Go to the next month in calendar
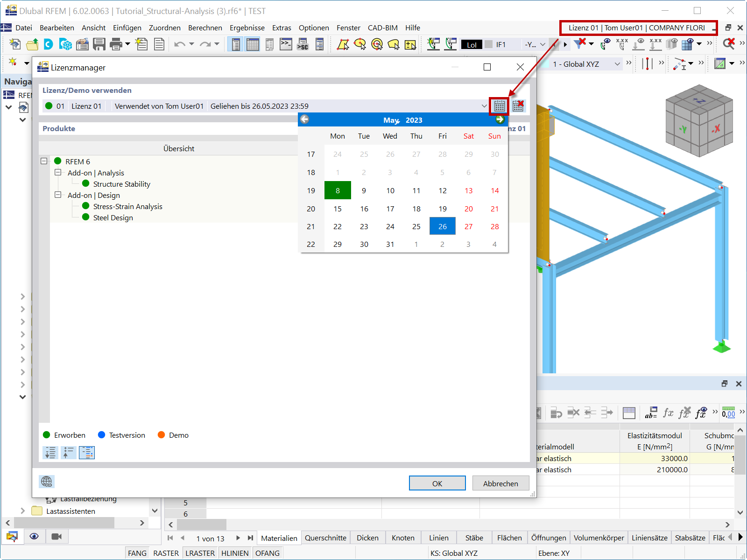Screen dimensions: 747x560 click(500, 119)
